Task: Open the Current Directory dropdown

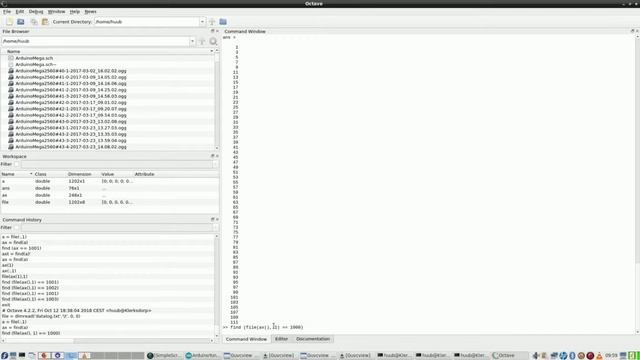Action: [202, 22]
